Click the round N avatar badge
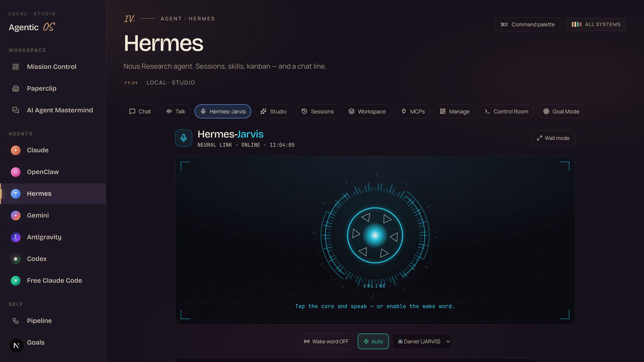 pyautogui.click(x=16, y=345)
